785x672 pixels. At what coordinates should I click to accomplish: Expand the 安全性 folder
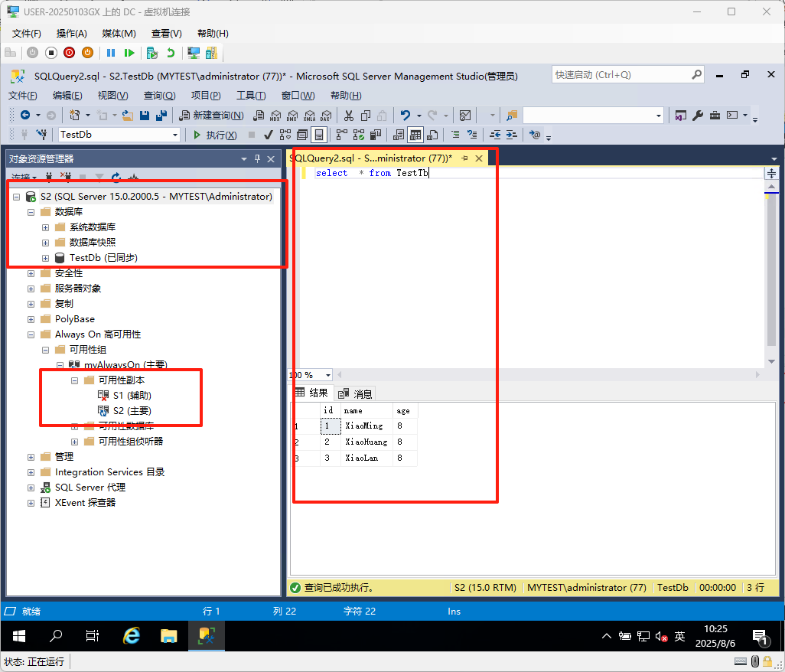(x=31, y=273)
